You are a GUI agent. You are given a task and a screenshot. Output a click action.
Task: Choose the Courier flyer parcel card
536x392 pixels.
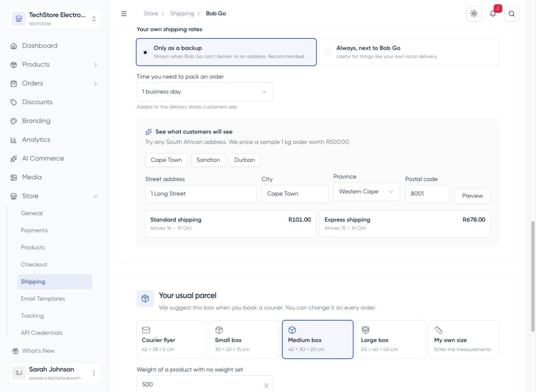pyautogui.click(x=172, y=339)
